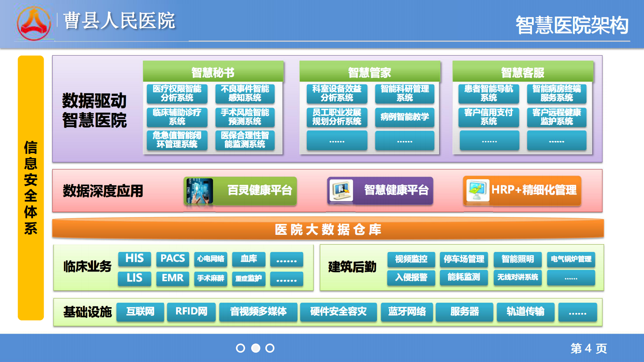Click the 音视频多媒体 box

click(x=258, y=312)
